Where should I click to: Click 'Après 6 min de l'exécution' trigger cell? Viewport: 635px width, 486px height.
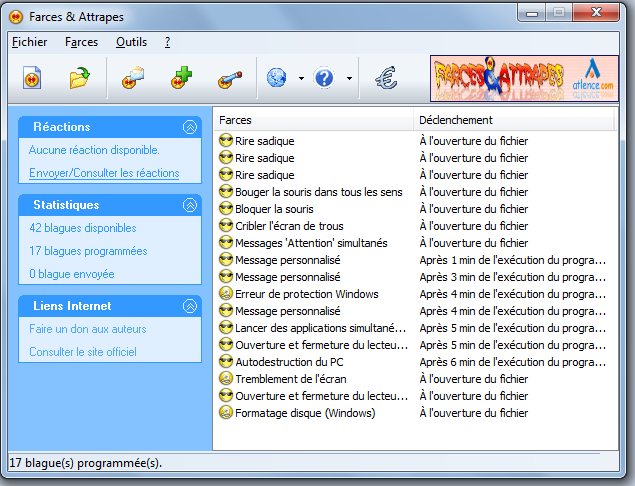point(513,362)
